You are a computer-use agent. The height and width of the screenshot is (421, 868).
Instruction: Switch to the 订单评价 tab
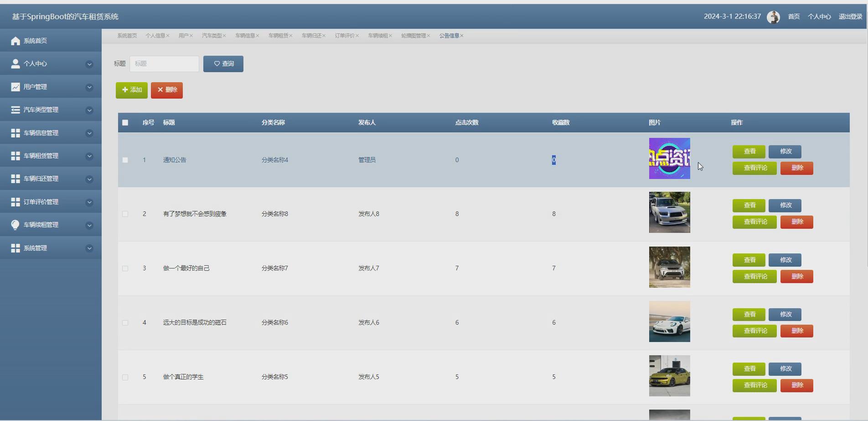coord(345,36)
